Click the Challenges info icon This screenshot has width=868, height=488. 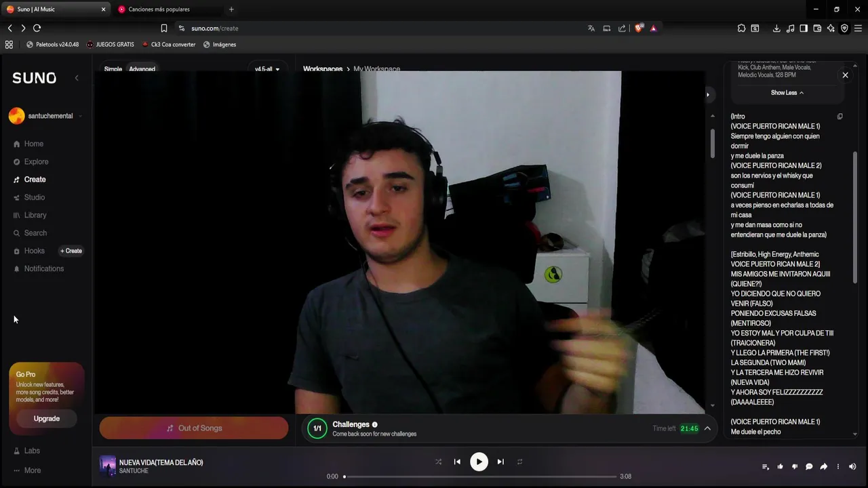click(x=374, y=425)
